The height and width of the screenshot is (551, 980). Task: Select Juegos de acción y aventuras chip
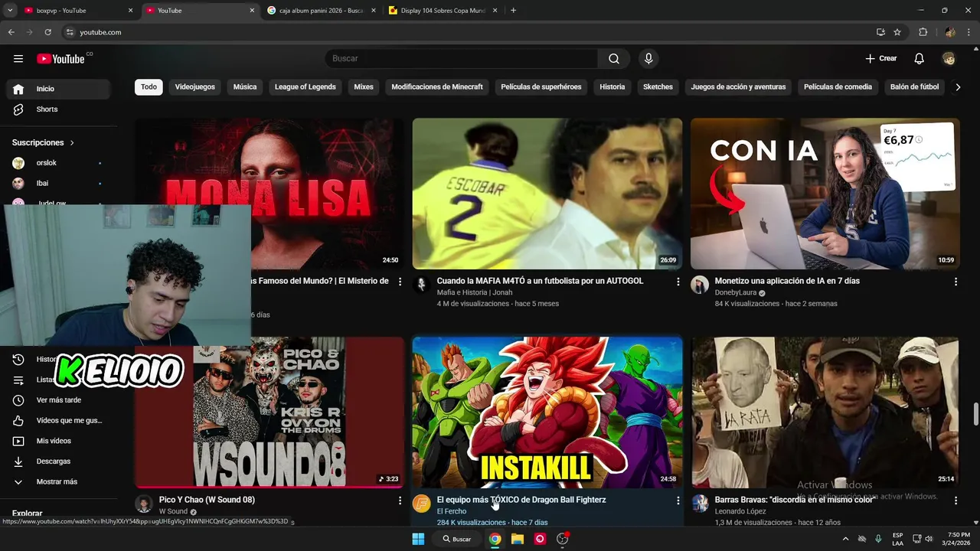(x=738, y=87)
